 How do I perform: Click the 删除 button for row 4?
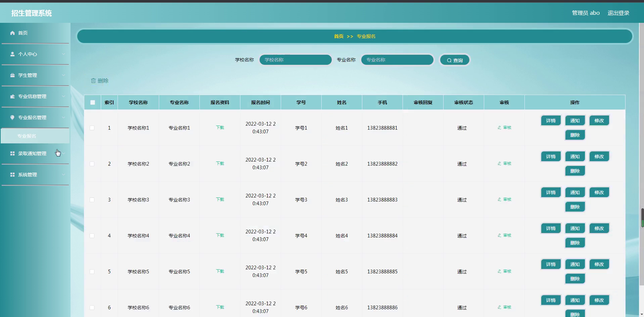point(575,243)
